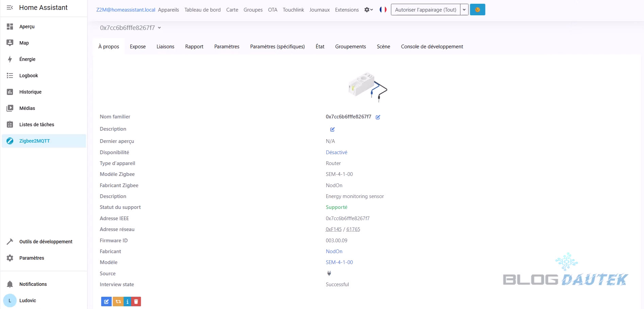Edit the friendly name with pencil icon
The image size is (644, 309).
(378, 117)
